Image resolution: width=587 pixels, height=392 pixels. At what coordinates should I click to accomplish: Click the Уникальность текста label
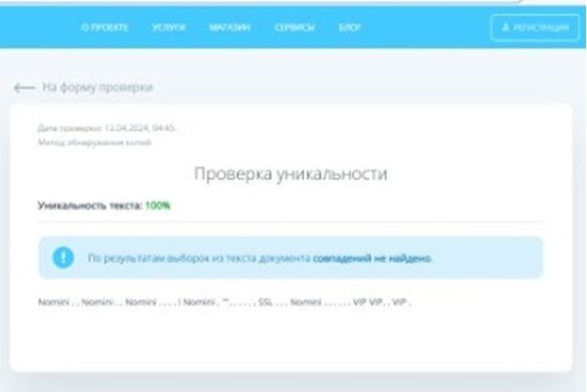pos(90,205)
